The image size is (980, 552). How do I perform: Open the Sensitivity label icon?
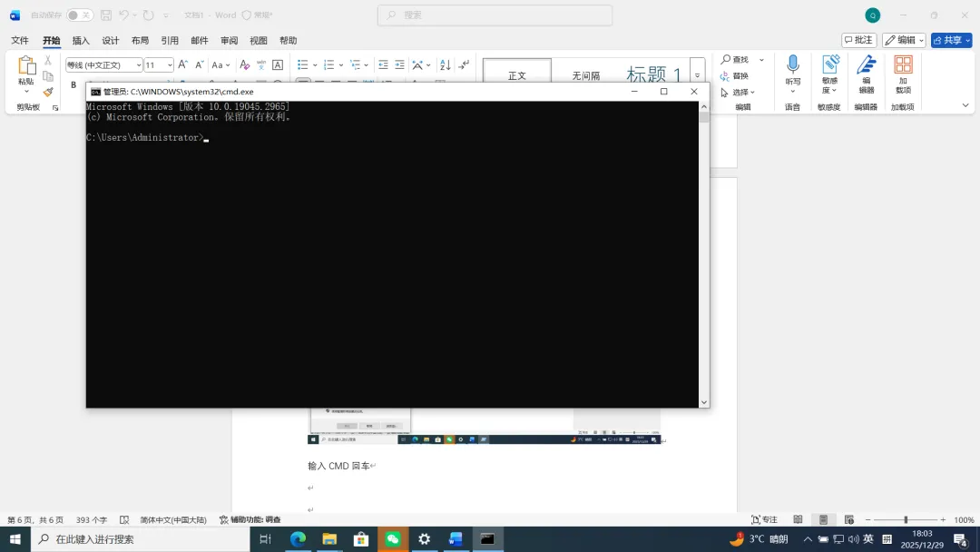click(830, 64)
